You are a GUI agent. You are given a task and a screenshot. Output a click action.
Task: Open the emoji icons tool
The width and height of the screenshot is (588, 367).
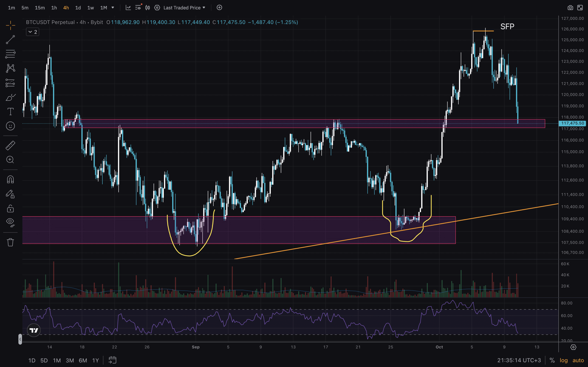(x=10, y=126)
